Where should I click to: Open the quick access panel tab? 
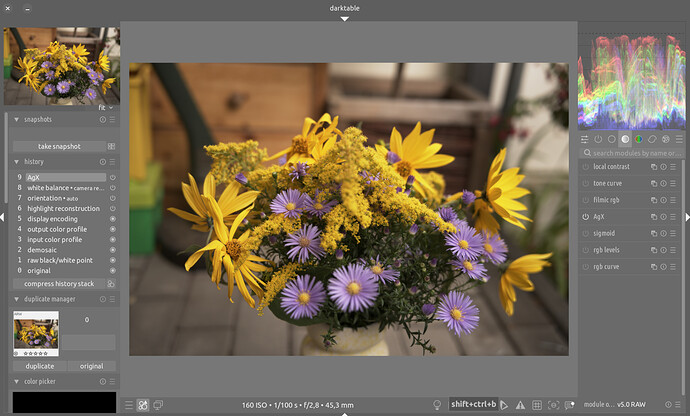pyautogui.click(x=584, y=140)
